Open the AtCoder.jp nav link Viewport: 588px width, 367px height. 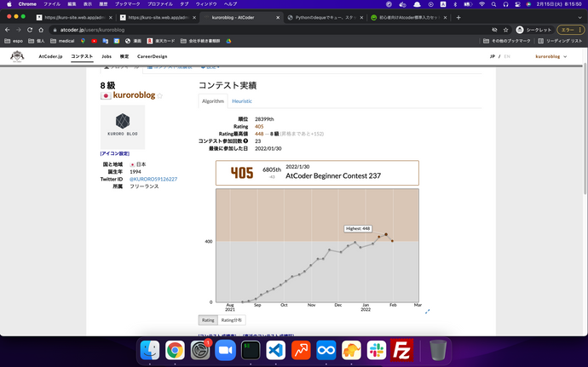click(x=50, y=56)
